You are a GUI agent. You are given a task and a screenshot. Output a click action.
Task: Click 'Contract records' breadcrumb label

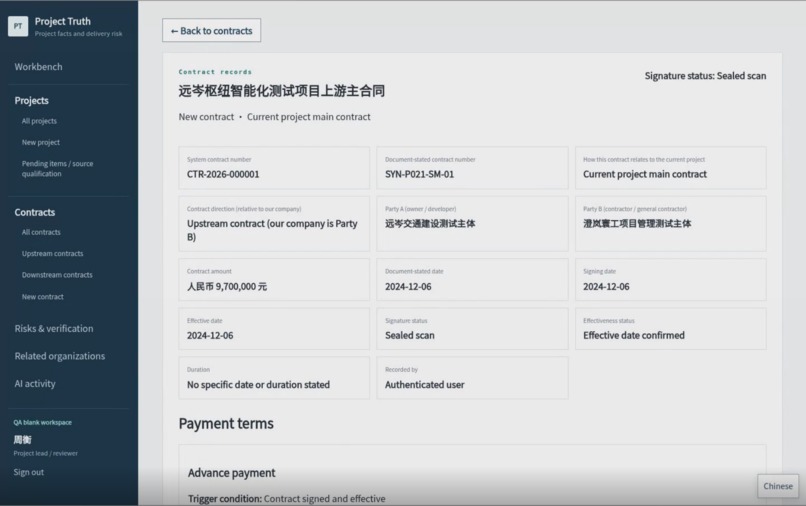[215, 72]
